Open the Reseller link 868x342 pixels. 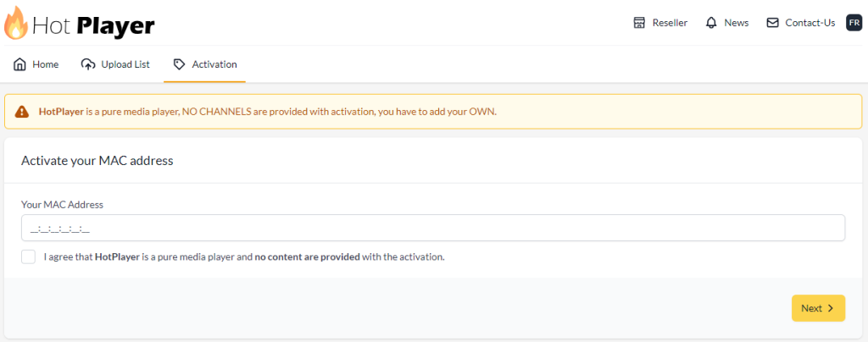pyautogui.click(x=670, y=23)
